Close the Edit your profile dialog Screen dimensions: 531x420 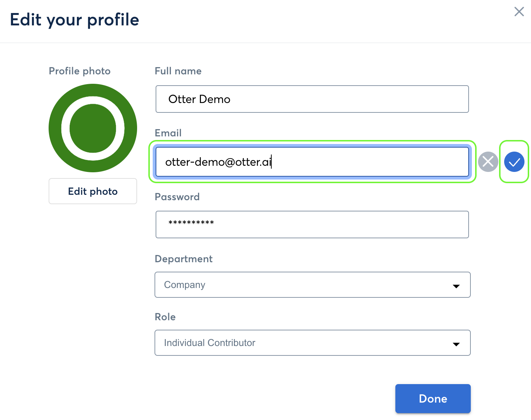(519, 12)
